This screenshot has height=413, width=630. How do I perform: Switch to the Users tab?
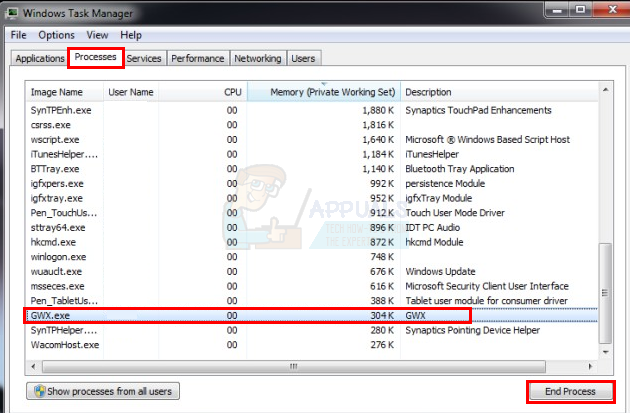pos(303,58)
